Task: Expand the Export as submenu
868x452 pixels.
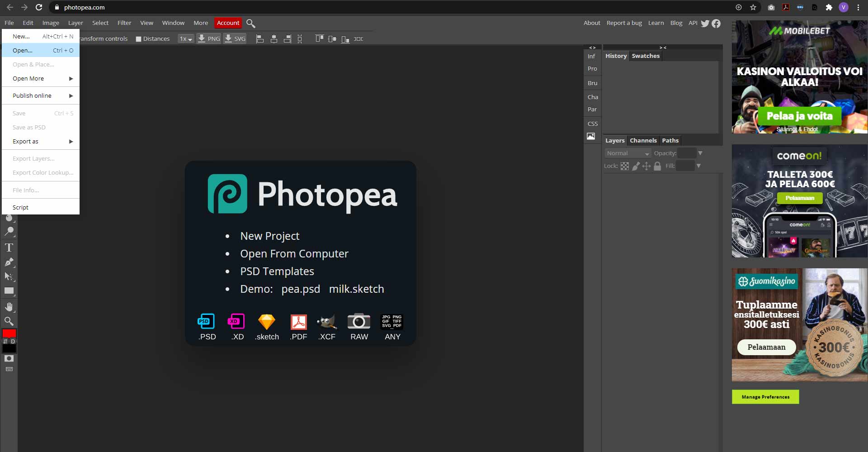Action: coord(41,142)
